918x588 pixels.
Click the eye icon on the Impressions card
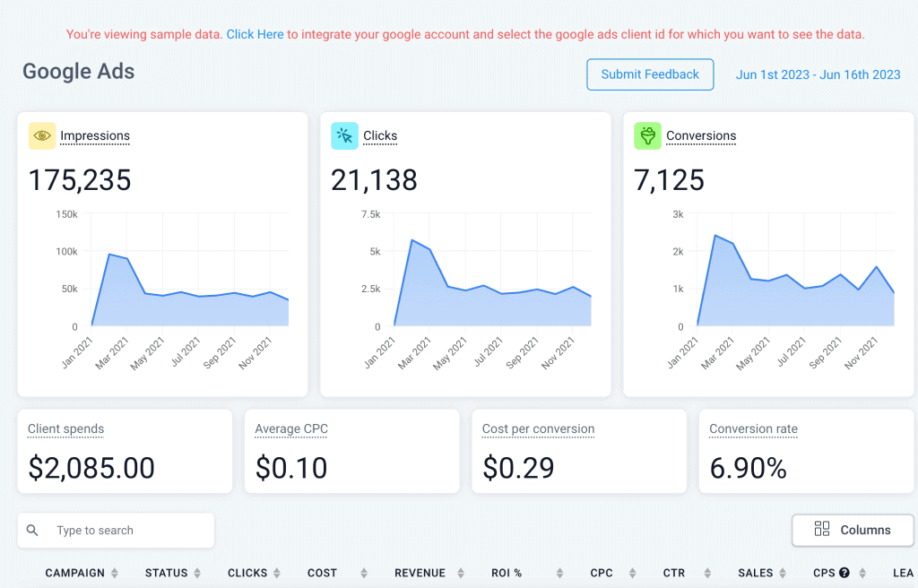(x=41, y=135)
